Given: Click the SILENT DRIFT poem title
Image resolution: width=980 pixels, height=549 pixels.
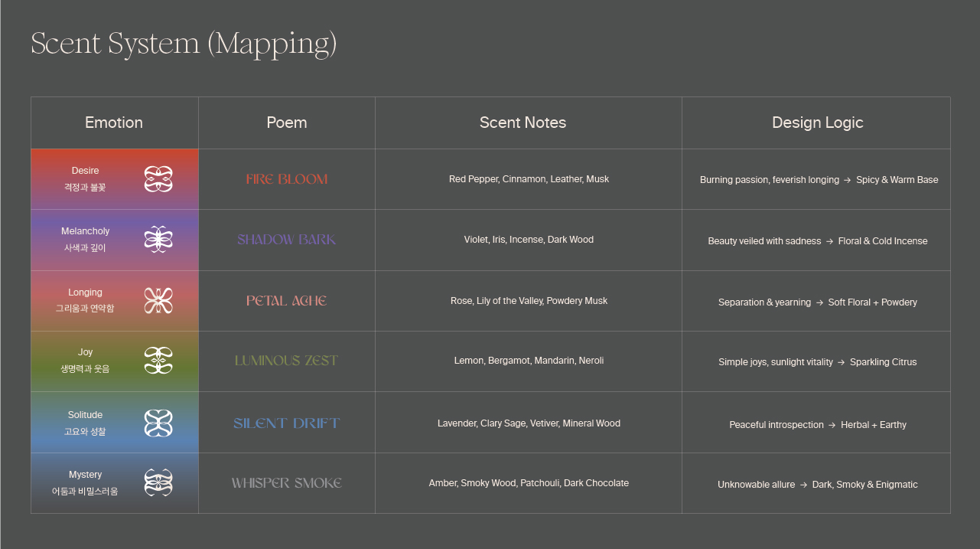Looking at the screenshot, I should pyautogui.click(x=287, y=423).
